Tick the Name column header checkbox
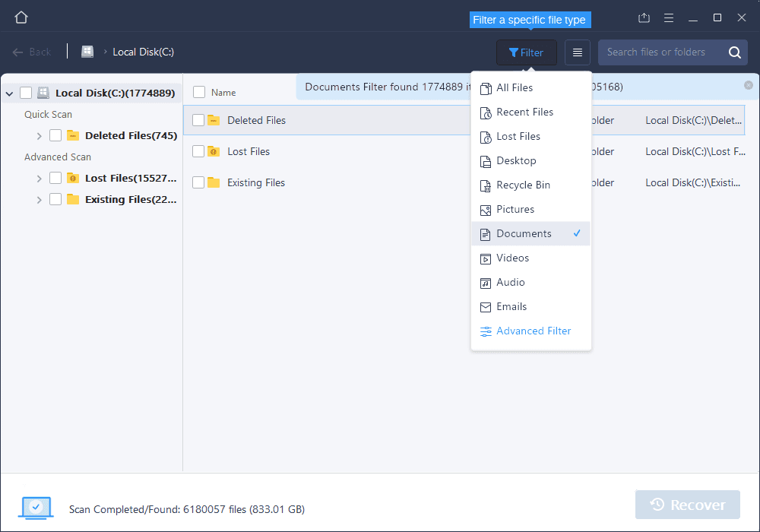760x532 pixels. (x=200, y=91)
